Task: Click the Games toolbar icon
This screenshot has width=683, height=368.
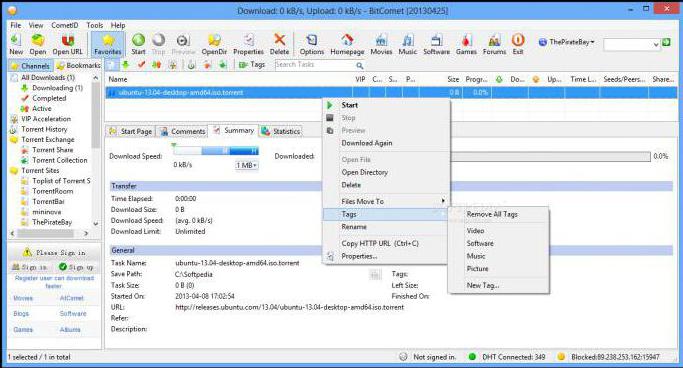Action: (x=466, y=44)
